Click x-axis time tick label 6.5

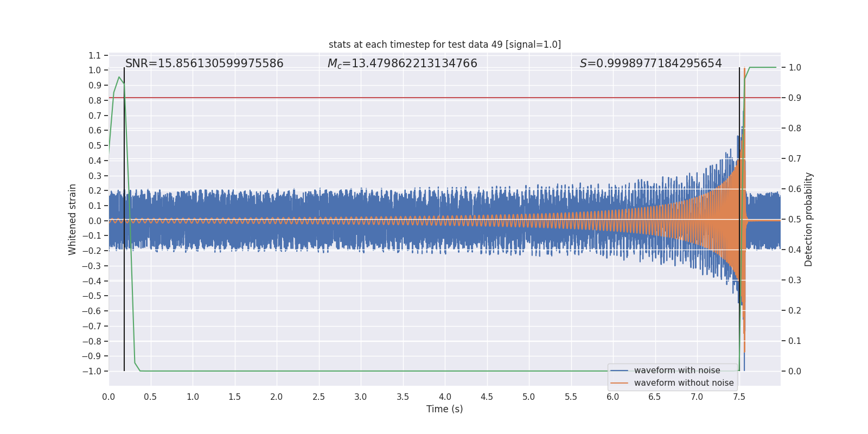(x=655, y=397)
